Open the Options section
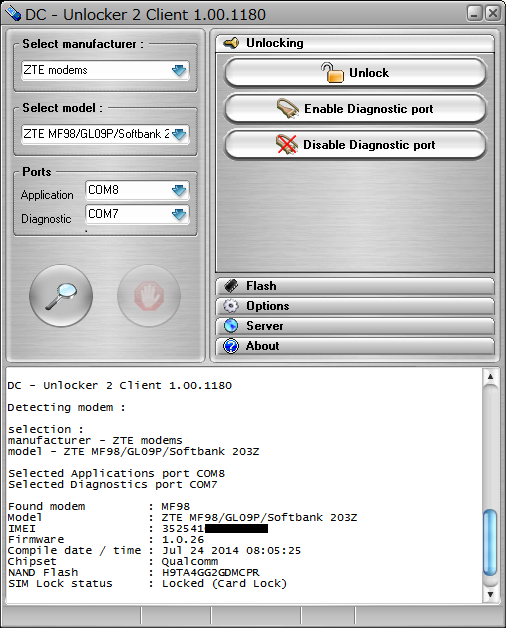Viewport: 506px width, 628px height. [x=355, y=306]
